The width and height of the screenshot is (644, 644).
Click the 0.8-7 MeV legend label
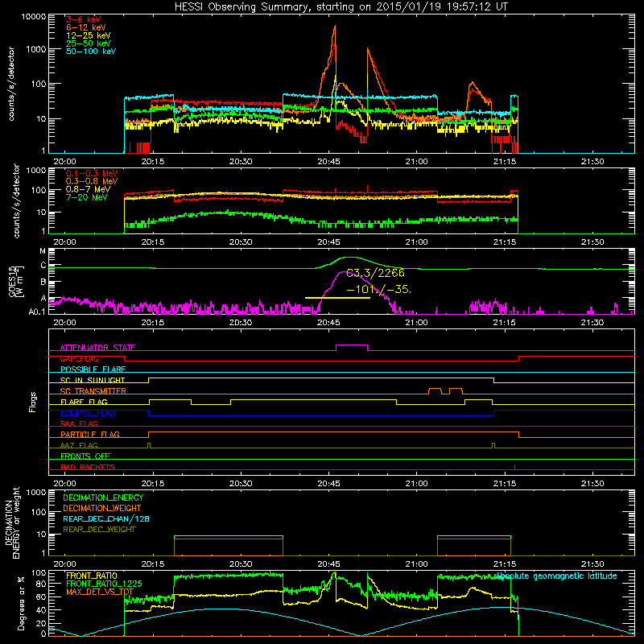coord(88,189)
